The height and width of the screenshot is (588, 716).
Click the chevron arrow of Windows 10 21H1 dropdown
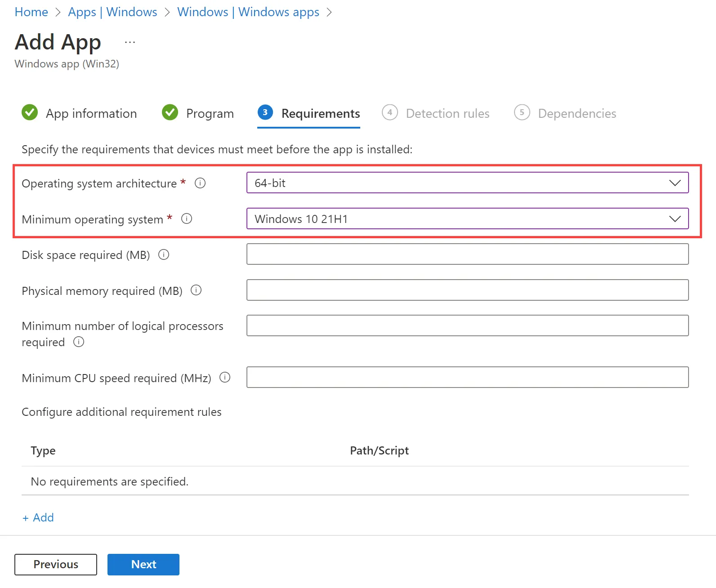click(675, 219)
